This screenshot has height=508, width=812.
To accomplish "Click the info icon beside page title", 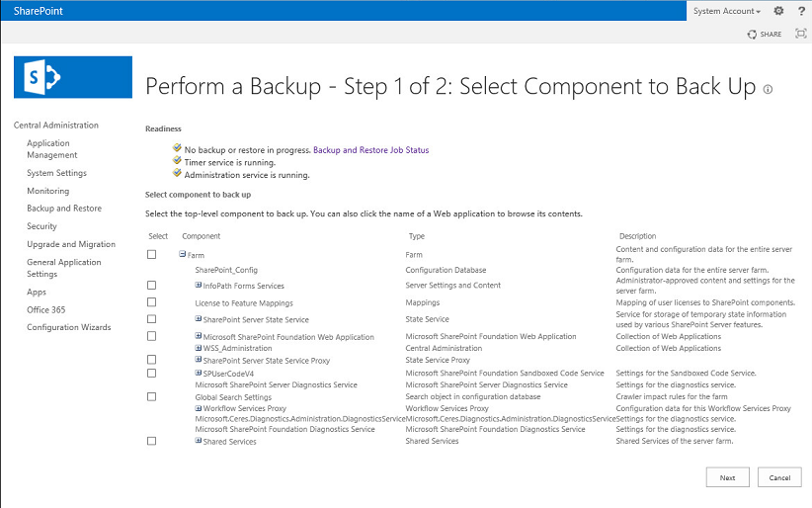I will [x=768, y=89].
